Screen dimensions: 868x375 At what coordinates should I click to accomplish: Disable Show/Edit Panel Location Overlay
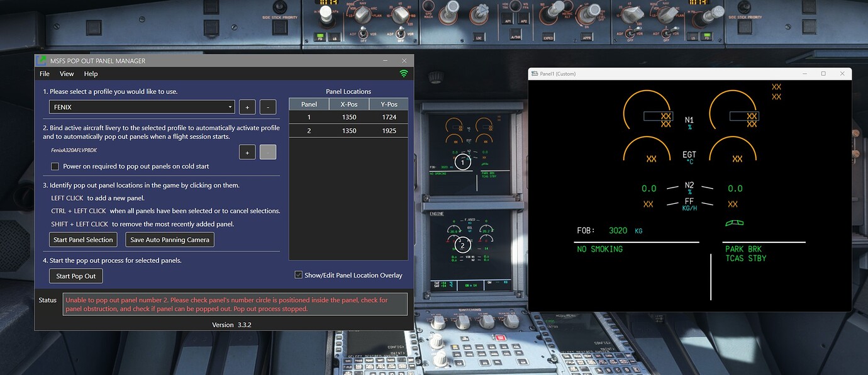[x=299, y=275]
